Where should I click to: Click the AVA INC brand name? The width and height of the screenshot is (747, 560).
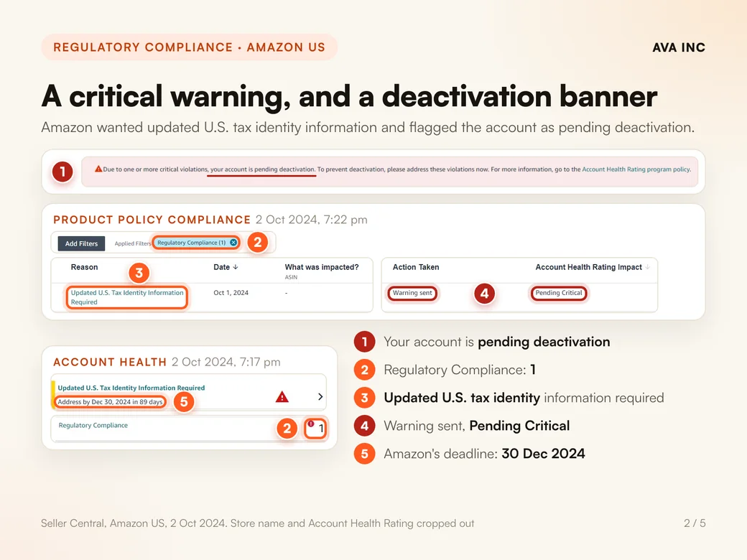(678, 47)
